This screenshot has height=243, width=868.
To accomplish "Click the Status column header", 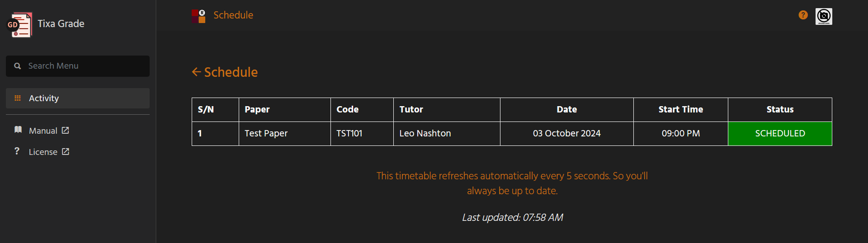I will point(780,109).
